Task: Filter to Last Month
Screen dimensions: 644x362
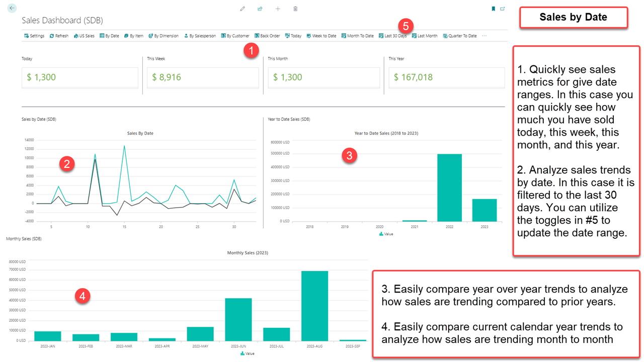Action: click(425, 36)
